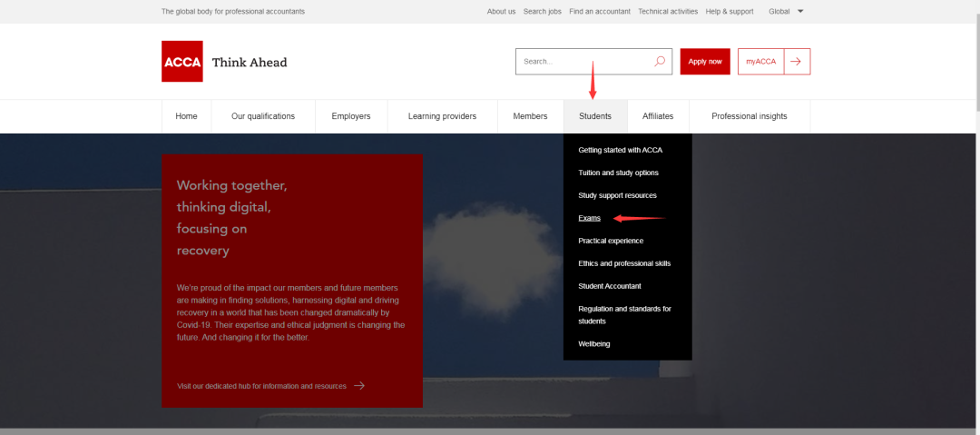Open Our qualifications menu
The height and width of the screenshot is (435, 980).
pyautogui.click(x=263, y=116)
